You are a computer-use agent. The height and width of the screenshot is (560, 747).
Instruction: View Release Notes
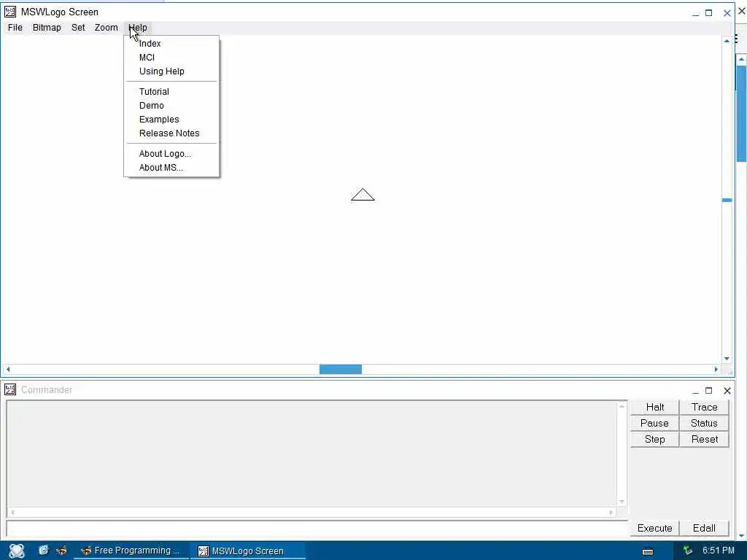pyautogui.click(x=171, y=133)
